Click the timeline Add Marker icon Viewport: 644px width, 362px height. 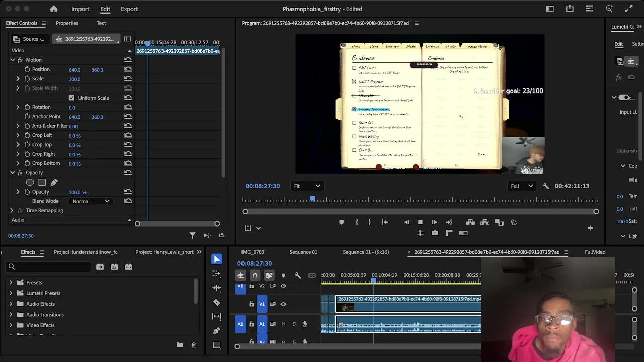pyautogui.click(x=283, y=275)
